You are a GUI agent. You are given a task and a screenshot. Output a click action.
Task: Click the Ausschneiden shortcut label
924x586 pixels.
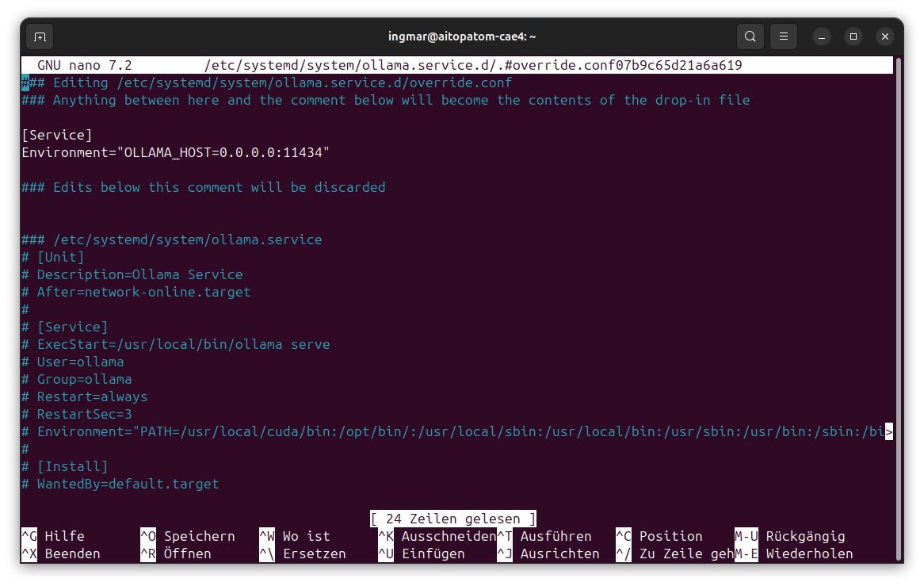(x=448, y=536)
